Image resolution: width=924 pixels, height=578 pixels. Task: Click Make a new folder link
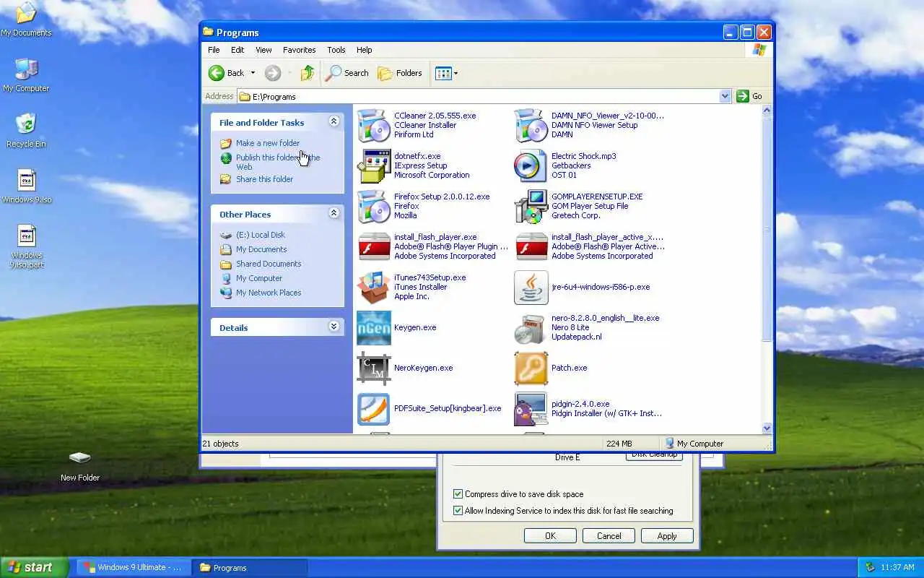(268, 143)
